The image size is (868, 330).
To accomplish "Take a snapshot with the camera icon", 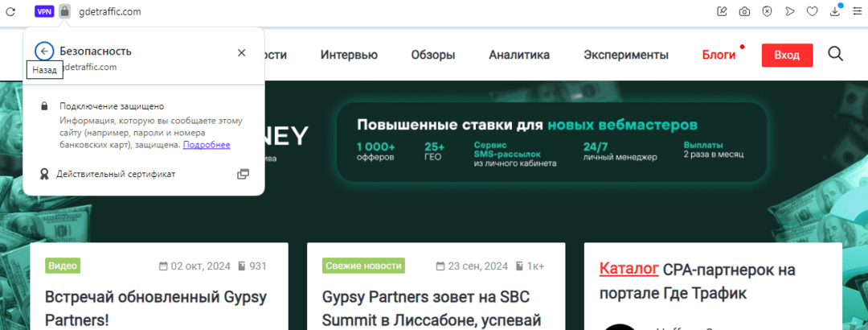I will 744,11.
